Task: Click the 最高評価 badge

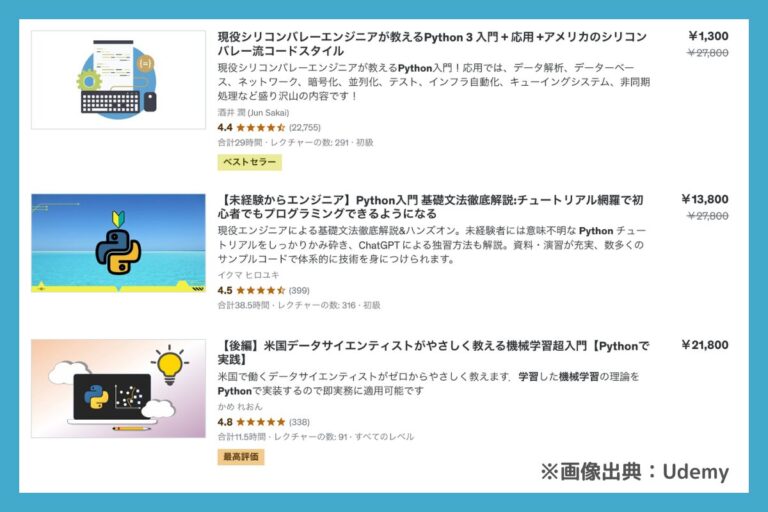Action: [241, 457]
